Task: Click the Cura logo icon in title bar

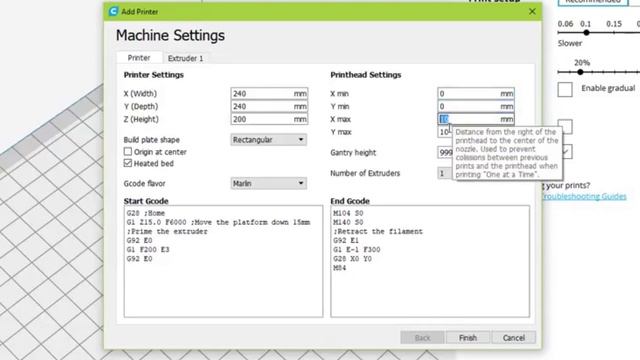Action: click(113, 11)
